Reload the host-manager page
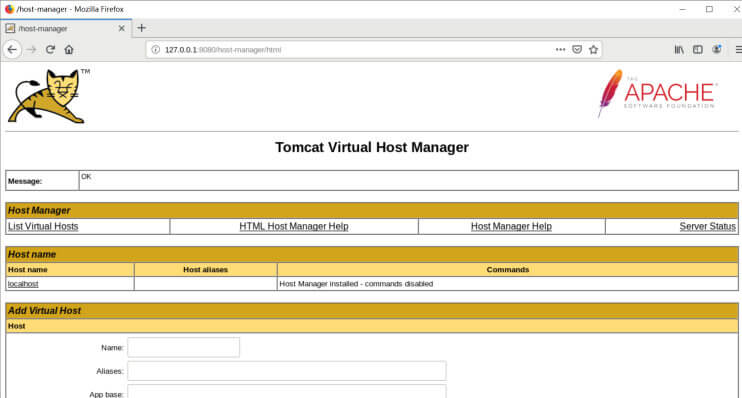This screenshot has height=398, width=742. [x=50, y=49]
